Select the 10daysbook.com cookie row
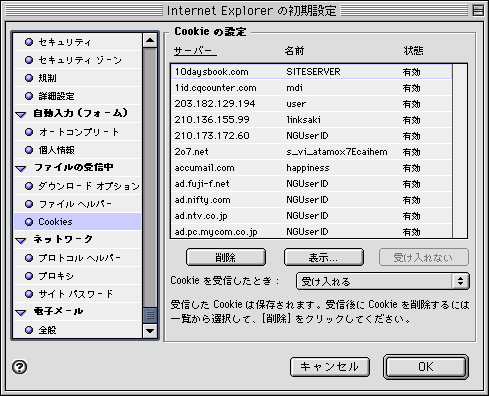 311,72
